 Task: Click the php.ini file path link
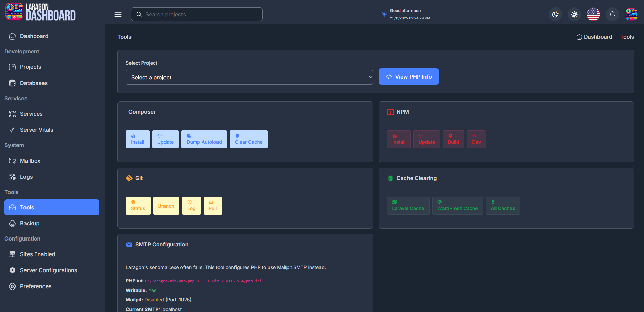point(203,281)
